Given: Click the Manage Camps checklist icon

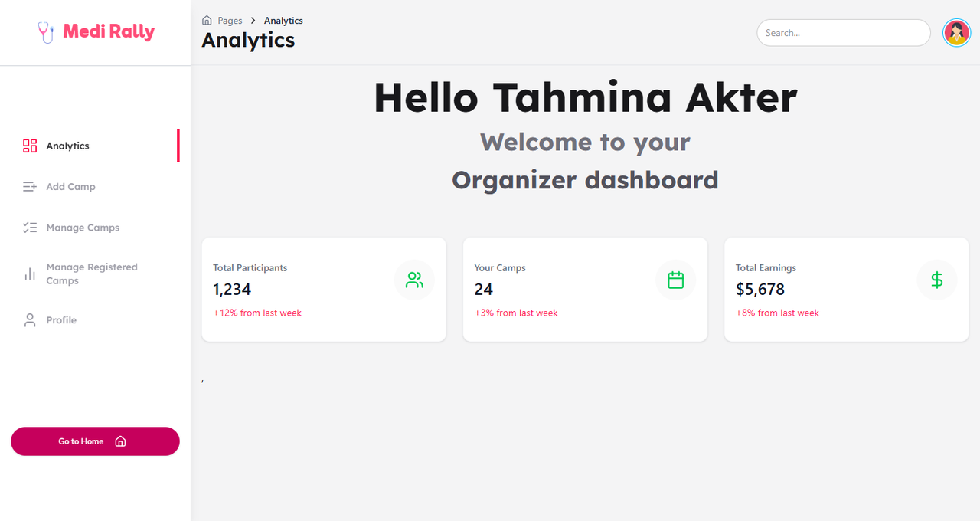Looking at the screenshot, I should click(30, 228).
